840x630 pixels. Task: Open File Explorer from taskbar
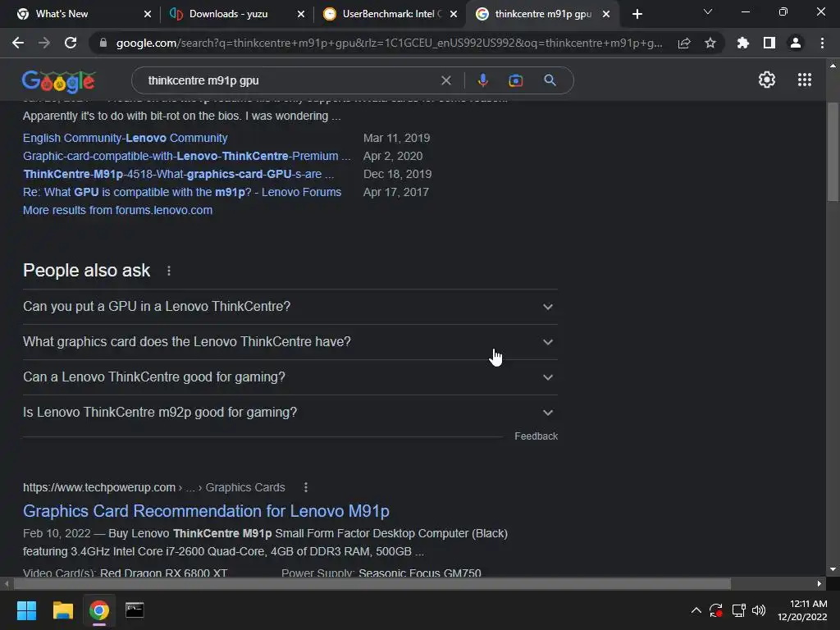point(62,610)
